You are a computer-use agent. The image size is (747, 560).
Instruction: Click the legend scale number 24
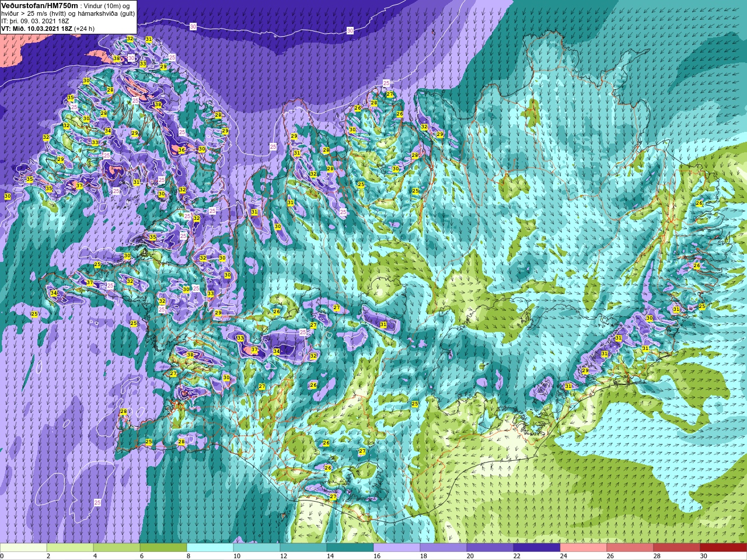564,556
